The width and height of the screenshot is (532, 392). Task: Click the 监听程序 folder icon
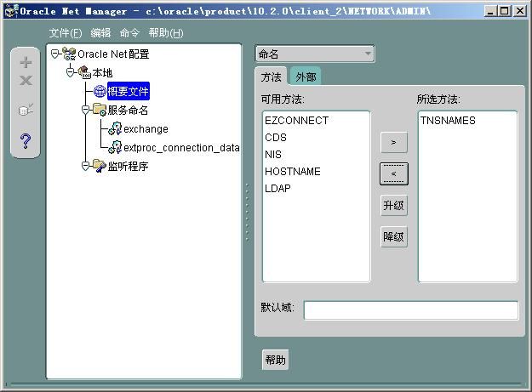coord(100,166)
